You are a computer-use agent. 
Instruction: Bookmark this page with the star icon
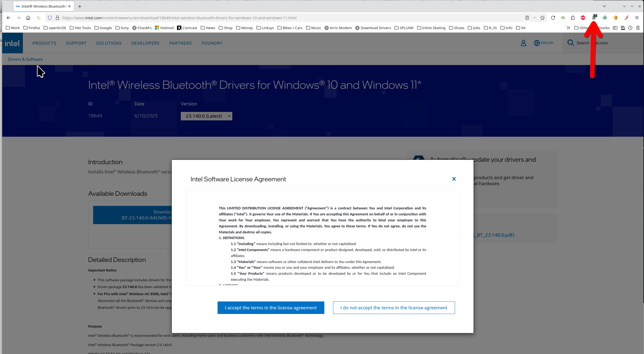(x=542, y=18)
